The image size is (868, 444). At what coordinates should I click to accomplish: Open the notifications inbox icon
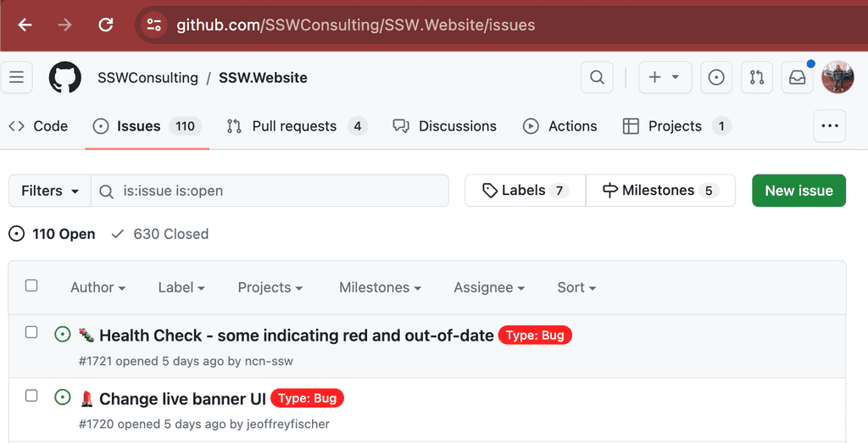point(798,78)
